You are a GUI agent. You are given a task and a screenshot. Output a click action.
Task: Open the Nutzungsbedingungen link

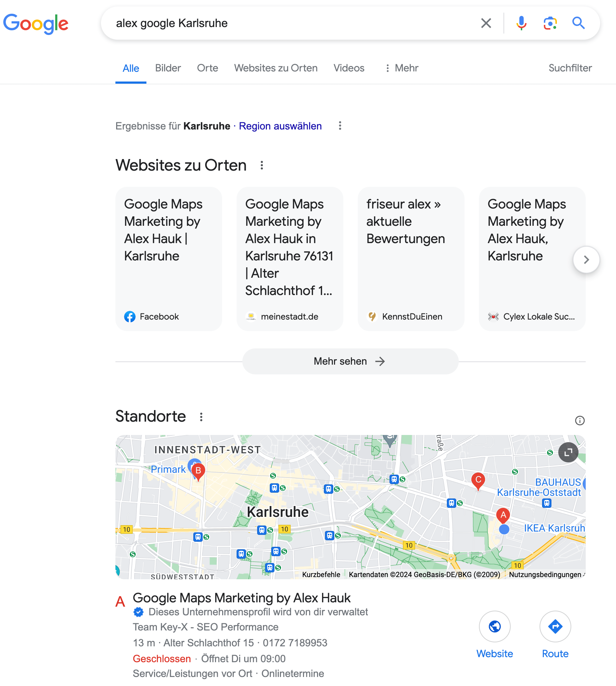[x=545, y=575]
